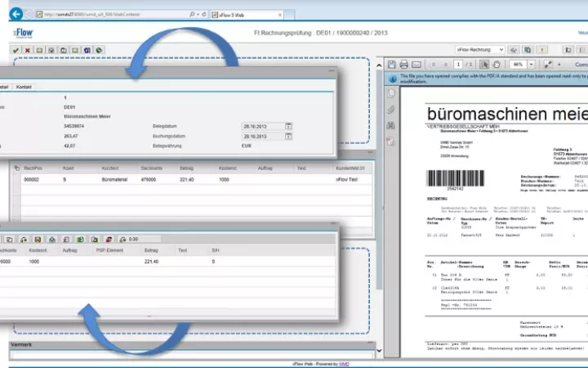Click the red icon in lower panel toolbar

coord(109,239)
